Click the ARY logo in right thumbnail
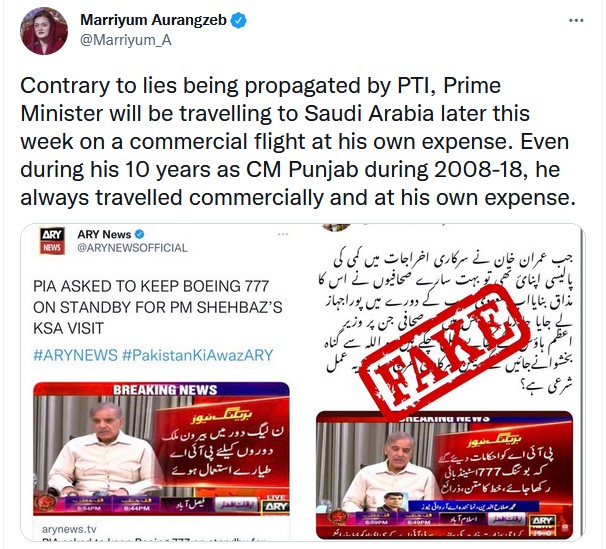The image size is (606, 549). tap(543, 524)
